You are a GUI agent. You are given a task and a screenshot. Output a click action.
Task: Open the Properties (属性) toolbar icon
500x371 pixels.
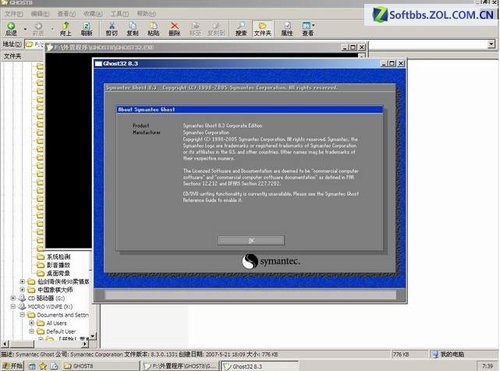[x=287, y=29]
